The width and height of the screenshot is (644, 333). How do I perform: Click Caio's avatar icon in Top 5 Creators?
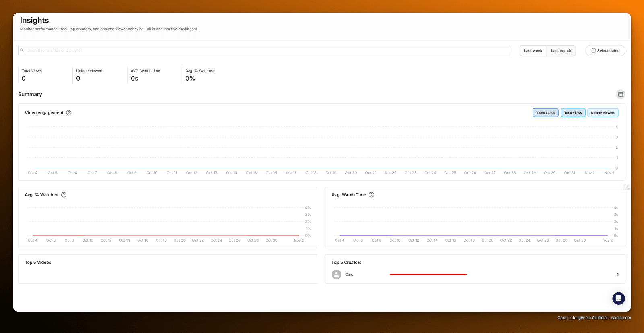(336, 275)
